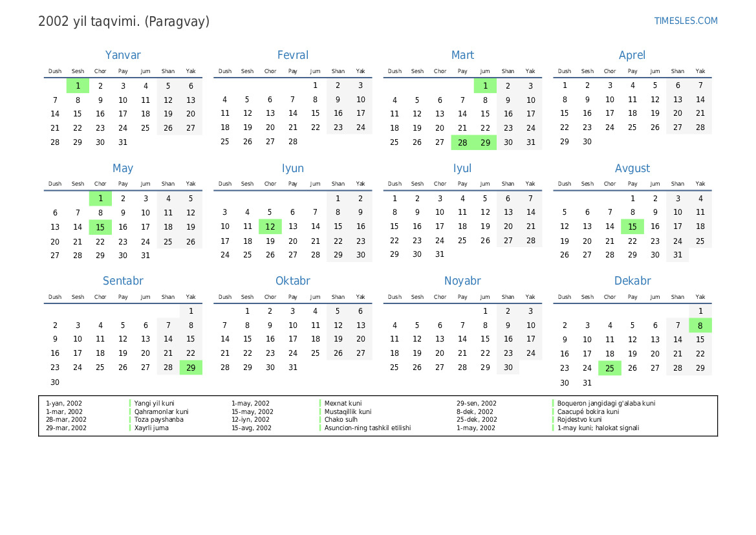Screen dimensions: 756x535
Task: Select highlighted 12 in Iyun
Action: point(270,227)
